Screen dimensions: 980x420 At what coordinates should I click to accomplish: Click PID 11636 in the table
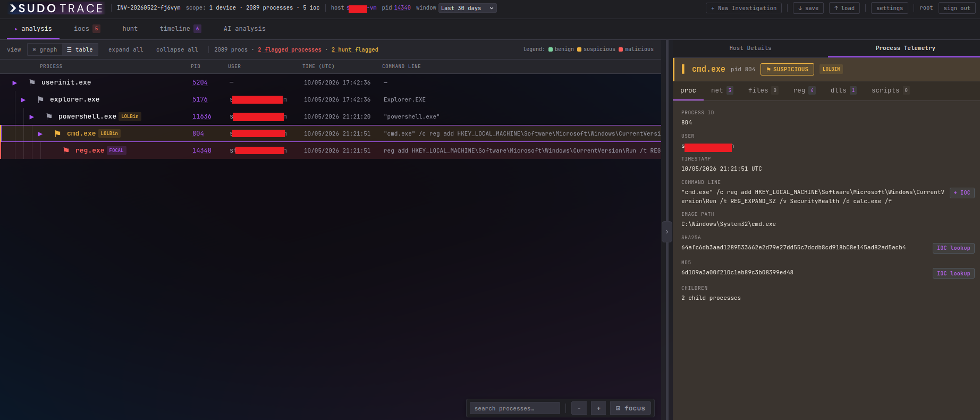pyautogui.click(x=202, y=116)
